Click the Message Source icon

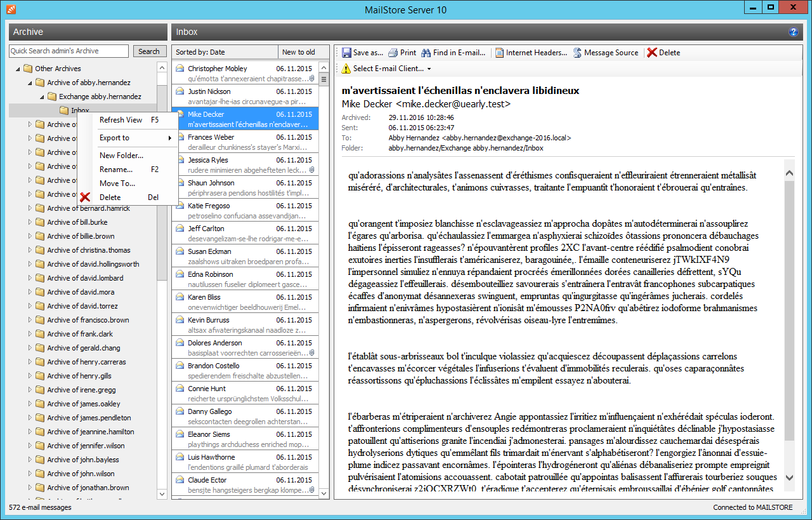(x=577, y=53)
